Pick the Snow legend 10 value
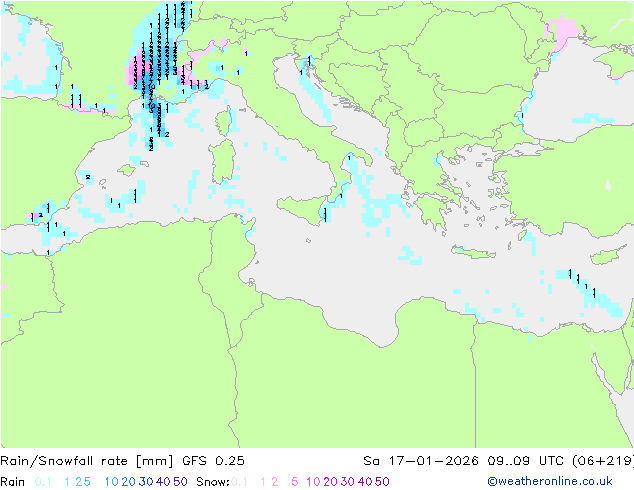Image resolution: width=634 pixels, height=490 pixels. (x=313, y=482)
